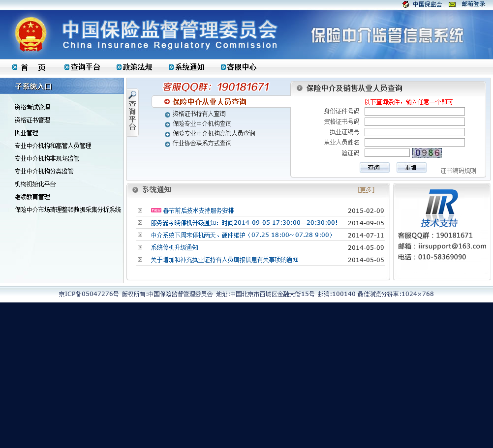Click the 重填 reset button
493x448 pixels.
[411, 168]
